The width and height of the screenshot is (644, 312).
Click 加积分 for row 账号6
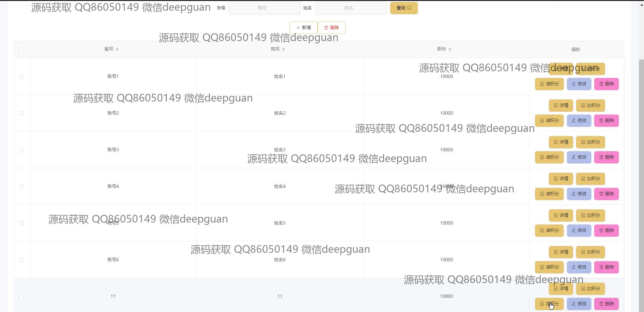590,252
